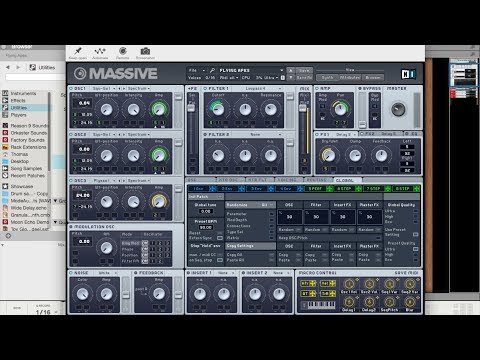This screenshot has height=360, width=480.
Task: Click the Global Tune value field
Action: click(x=206, y=211)
